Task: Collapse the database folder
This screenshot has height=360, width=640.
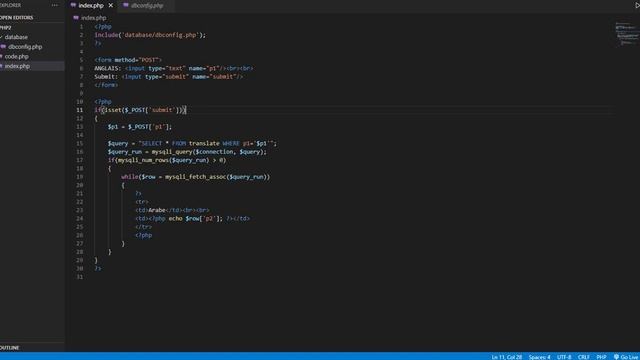Action: coord(16,37)
